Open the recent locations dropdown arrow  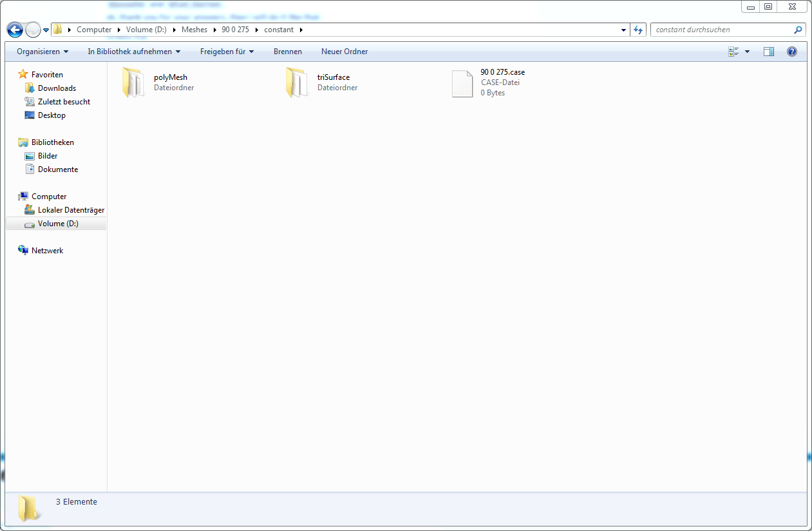(46, 30)
